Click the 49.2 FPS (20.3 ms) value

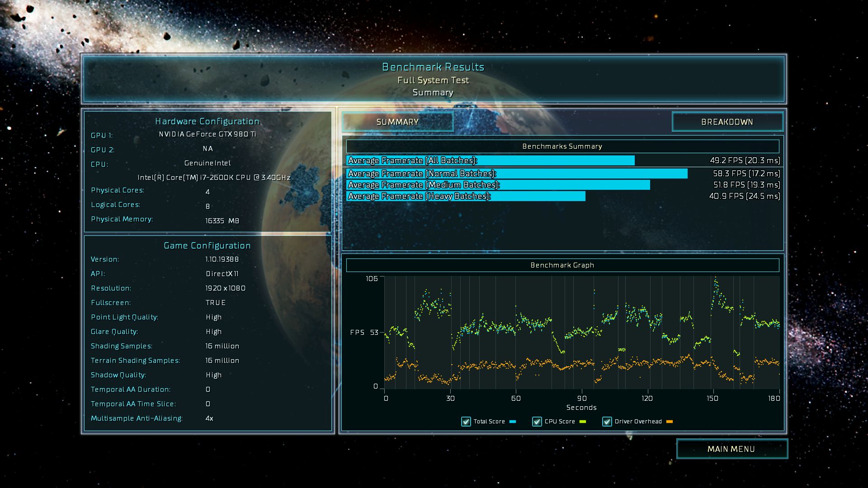pyautogui.click(x=745, y=160)
